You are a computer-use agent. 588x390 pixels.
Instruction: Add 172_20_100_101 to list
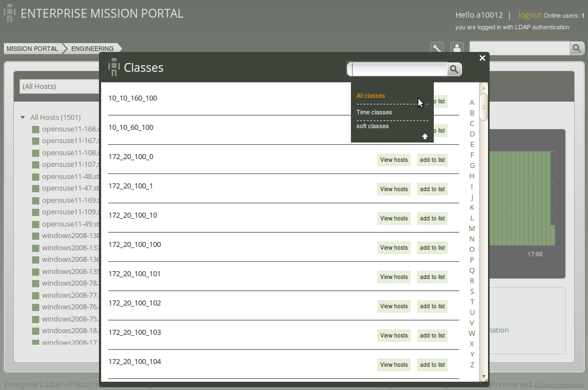pyautogui.click(x=432, y=277)
